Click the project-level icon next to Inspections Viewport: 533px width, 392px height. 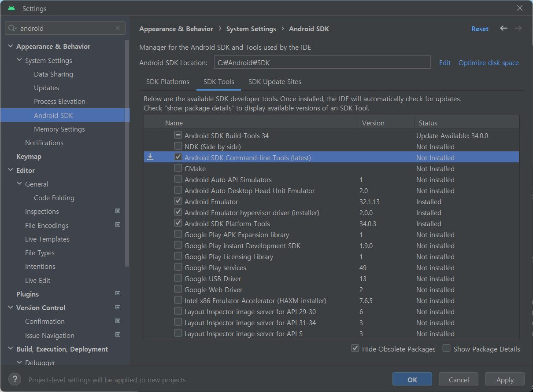118,211
